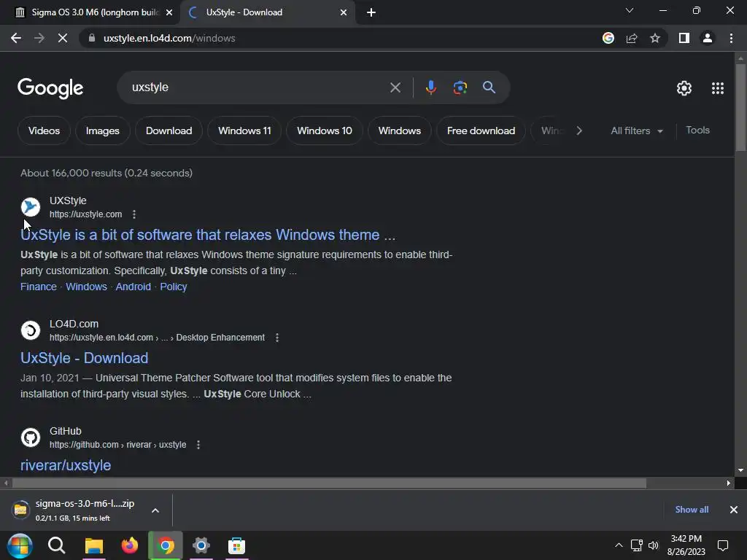Open the riverar/uxstyle GitHub link

pyautogui.click(x=66, y=465)
